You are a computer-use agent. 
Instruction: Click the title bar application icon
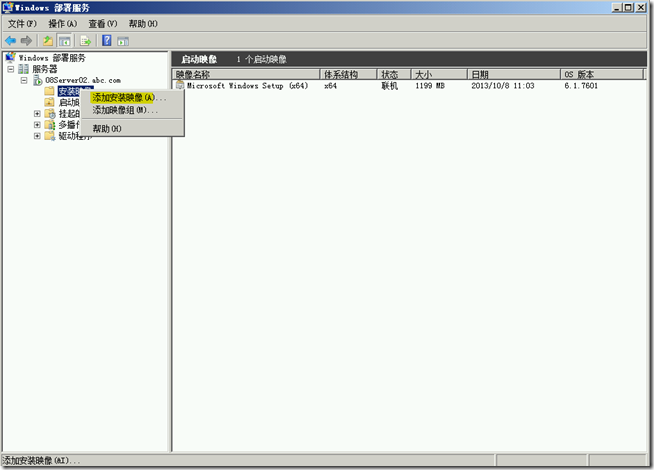[x=8, y=8]
